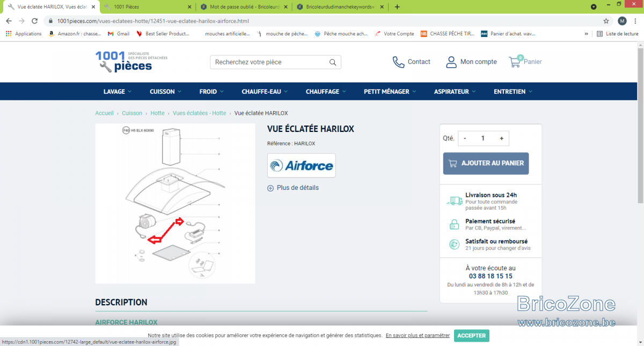Open Mon compte
This screenshot has height=346, width=644.
point(471,62)
